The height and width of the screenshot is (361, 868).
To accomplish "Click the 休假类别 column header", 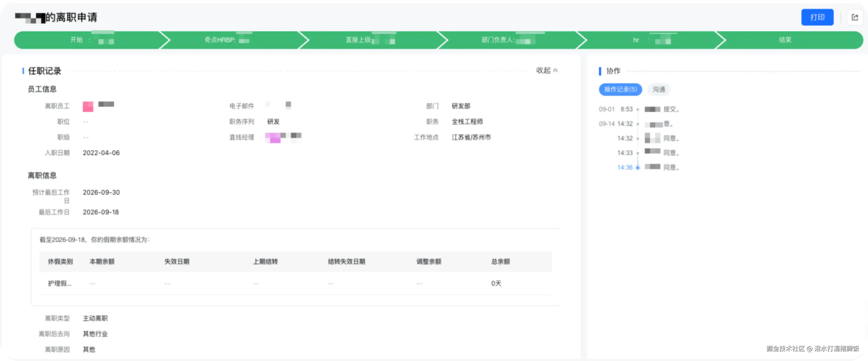I will pyautogui.click(x=60, y=262).
